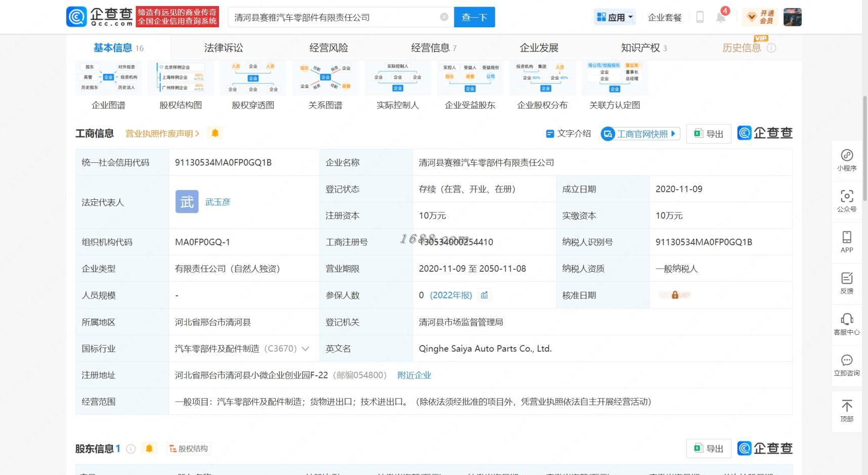Open (2022年报) link

(451, 295)
